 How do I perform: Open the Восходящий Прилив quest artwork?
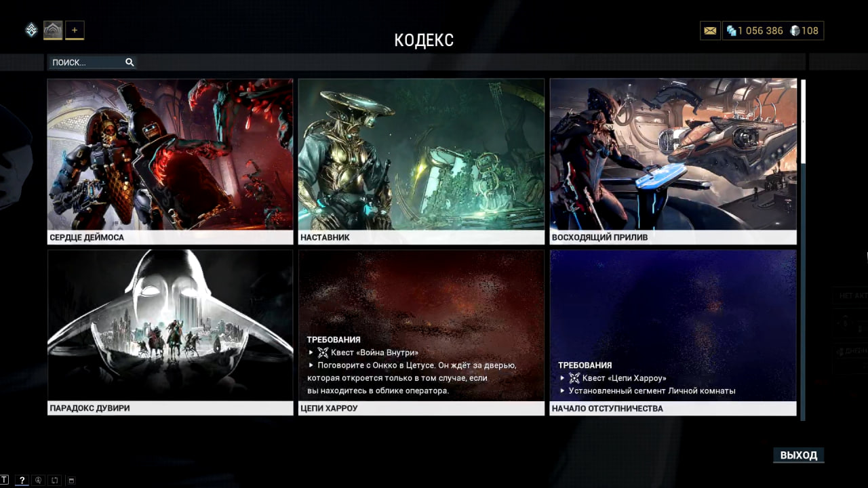(673, 155)
